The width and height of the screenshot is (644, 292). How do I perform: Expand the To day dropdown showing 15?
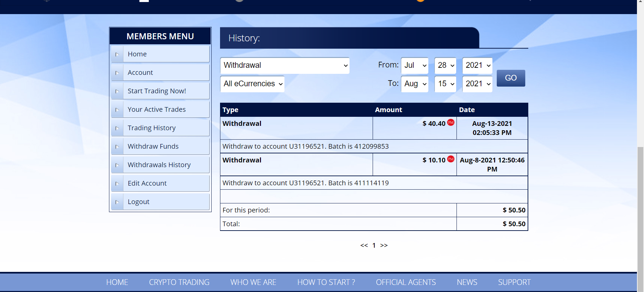pos(445,84)
